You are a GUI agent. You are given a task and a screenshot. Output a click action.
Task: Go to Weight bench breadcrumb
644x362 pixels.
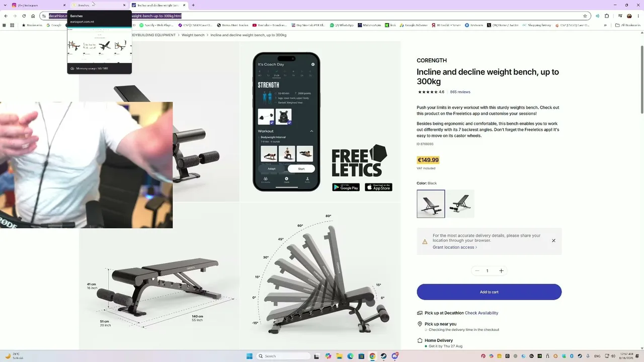[x=193, y=35]
